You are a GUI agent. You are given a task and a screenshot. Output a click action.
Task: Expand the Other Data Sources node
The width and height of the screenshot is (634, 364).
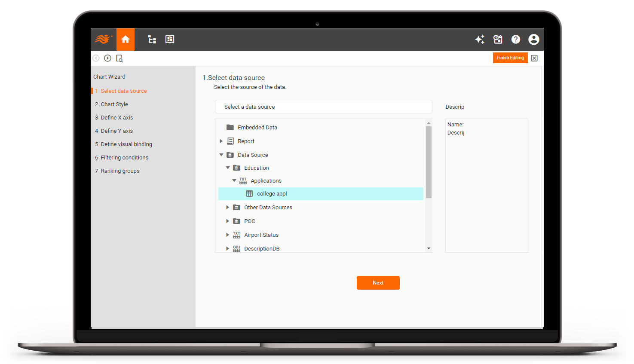[x=227, y=207]
